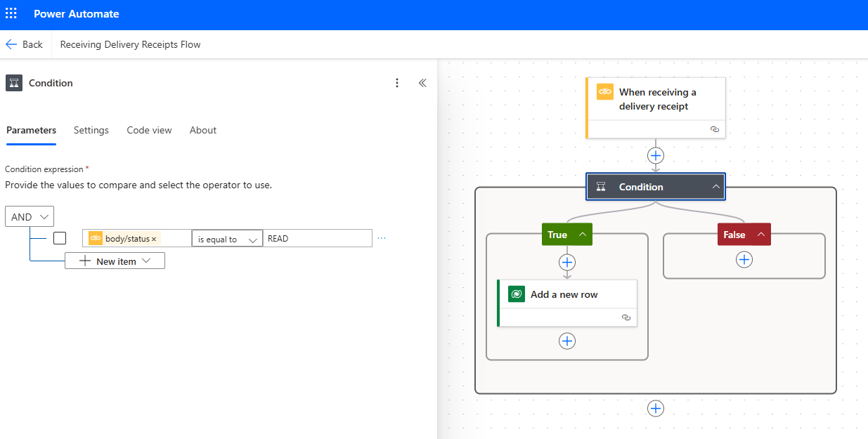Click the Receiving Delivery Receipts Flow title
Image resolution: width=868 pixels, height=439 pixels.
[x=131, y=44]
